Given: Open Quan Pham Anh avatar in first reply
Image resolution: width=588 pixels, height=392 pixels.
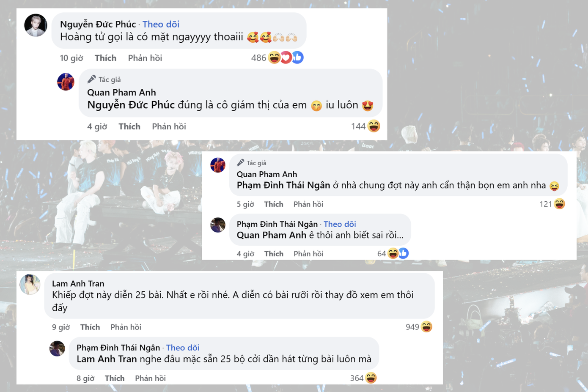Looking at the screenshot, I should pos(66,82).
